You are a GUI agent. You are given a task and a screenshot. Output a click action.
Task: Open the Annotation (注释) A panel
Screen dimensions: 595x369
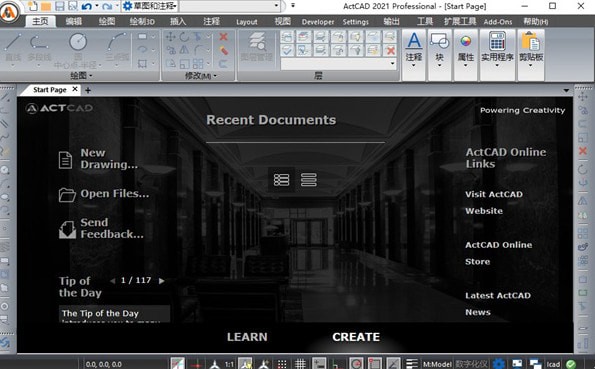tap(414, 49)
